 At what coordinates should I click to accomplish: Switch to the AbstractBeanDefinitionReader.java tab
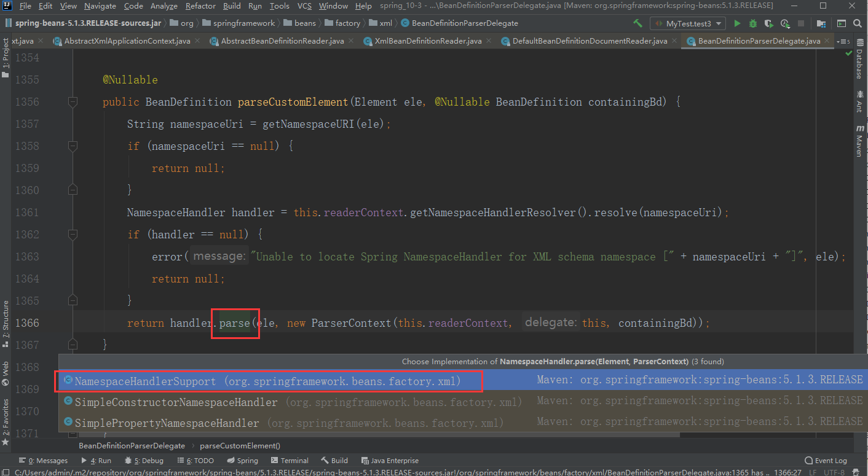(282, 41)
